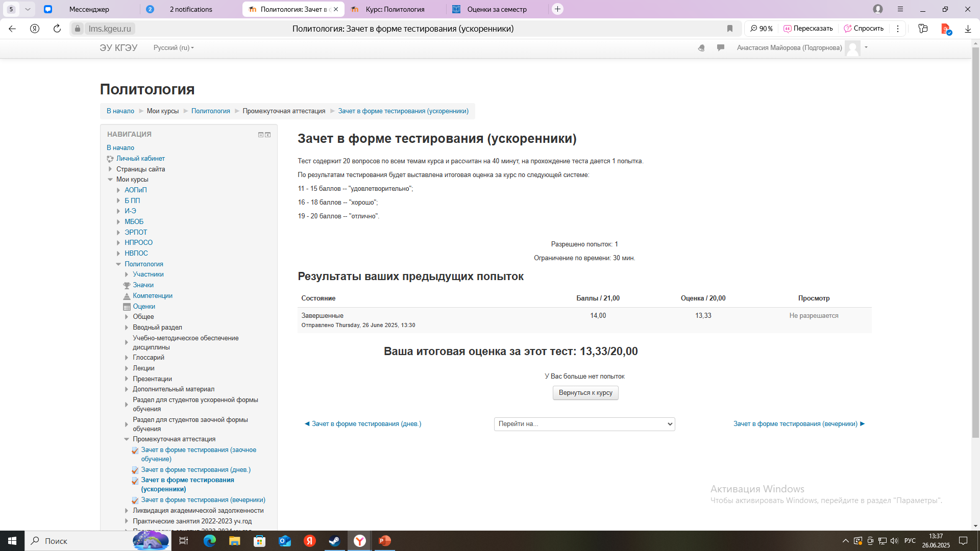
Task: Expand the Лекции section
Action: pos(127,368)
